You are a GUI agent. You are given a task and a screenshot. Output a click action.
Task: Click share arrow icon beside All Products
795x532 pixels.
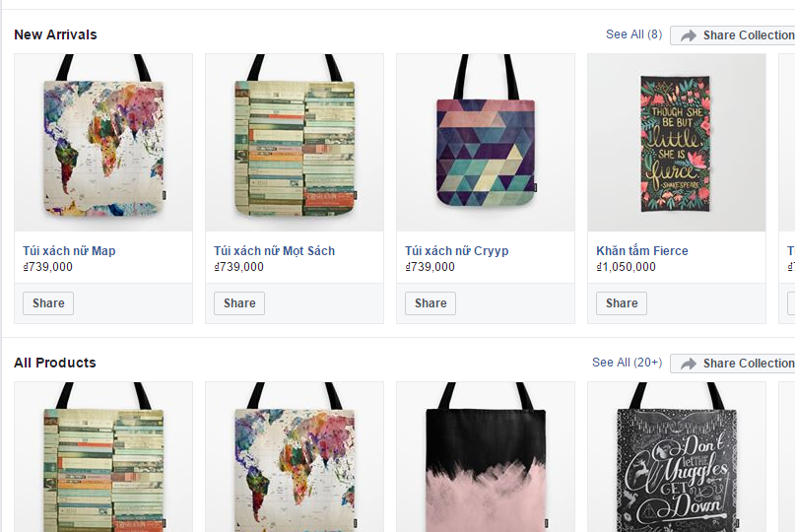(x=688, y=364)
